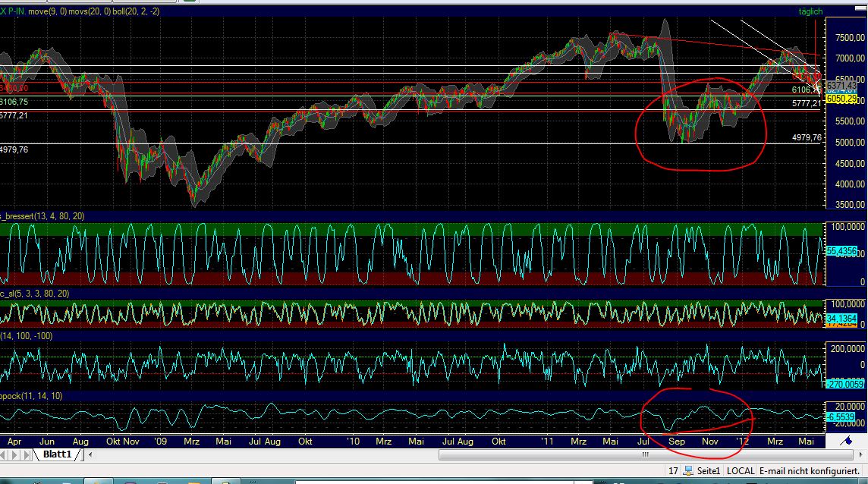
Task: Click the 3500,00 price axis label
Action: click(850, 205)
